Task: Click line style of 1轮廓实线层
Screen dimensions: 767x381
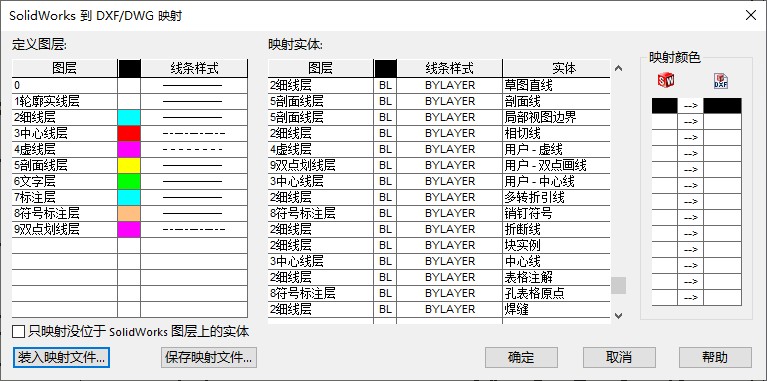Action: coord(194,102)
